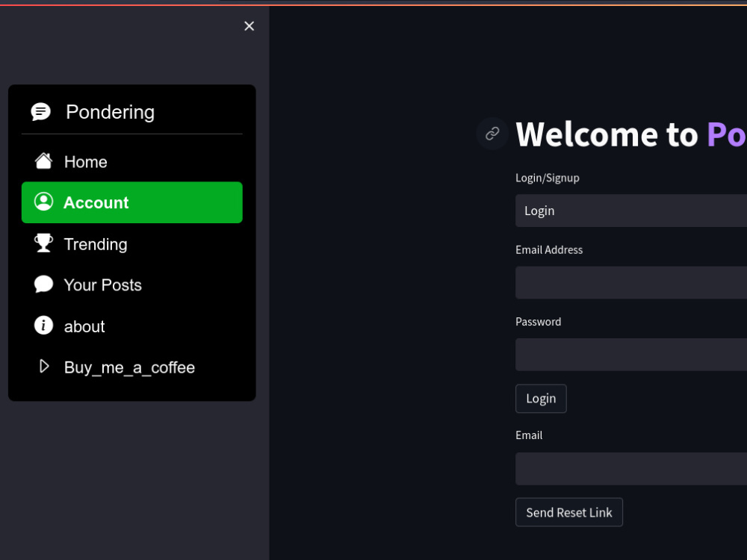Click the Welcome to heading text
The width and height of the screenshot is (747, 560).
pyautogui.click(x=607, y=134)
